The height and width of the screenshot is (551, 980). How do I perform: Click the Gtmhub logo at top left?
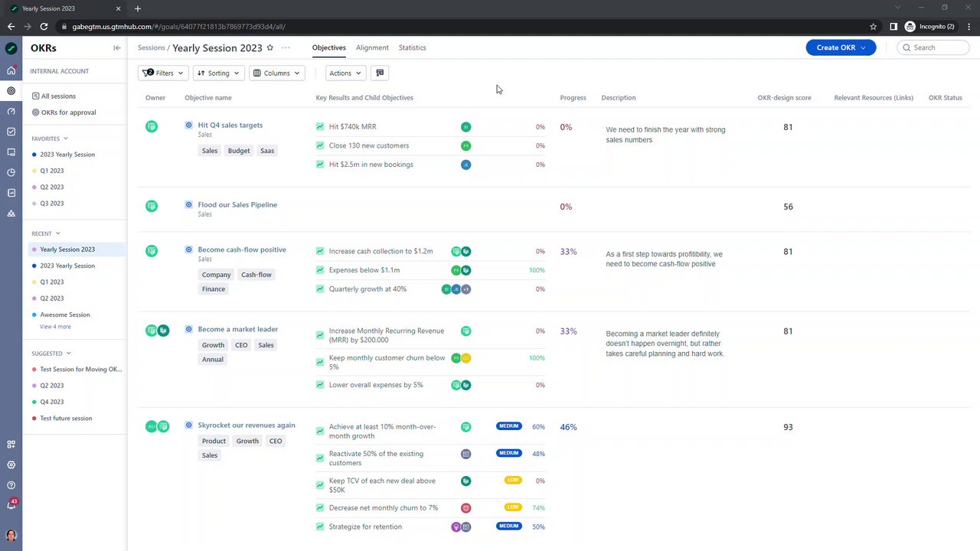(11, 48)
